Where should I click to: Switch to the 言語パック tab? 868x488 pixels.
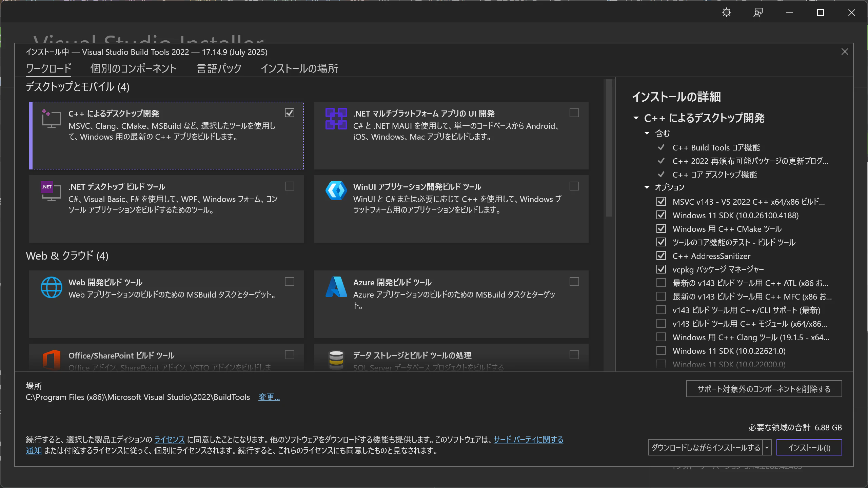[219, 69]
